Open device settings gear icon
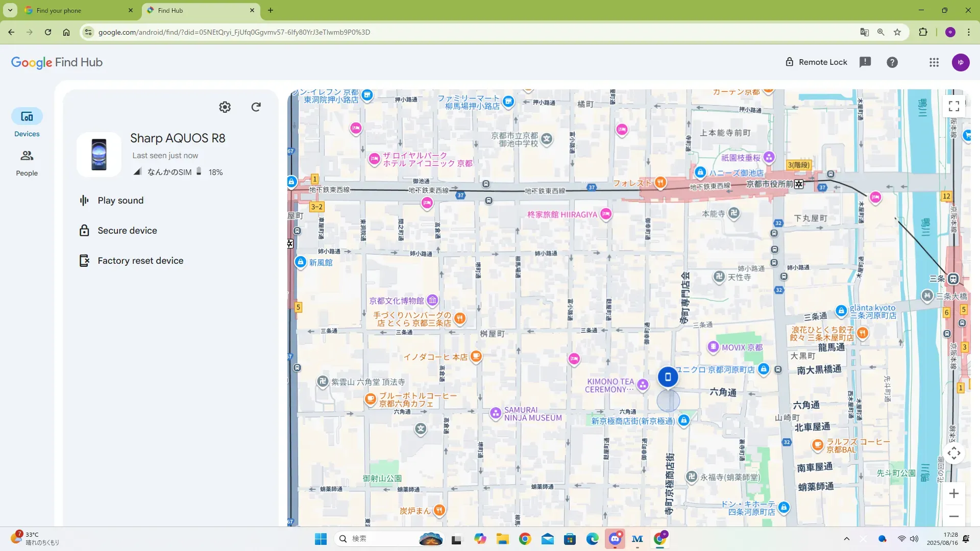980x551 pixels. click(x=225, y=107)
